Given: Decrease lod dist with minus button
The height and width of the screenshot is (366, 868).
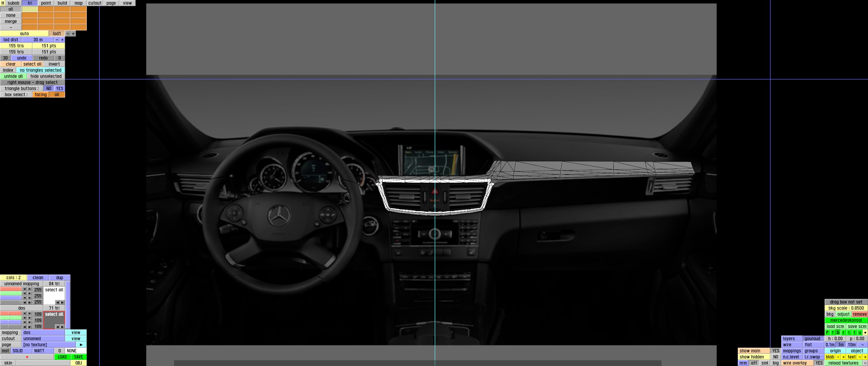Looking at the screenshot, I should 57,40.
